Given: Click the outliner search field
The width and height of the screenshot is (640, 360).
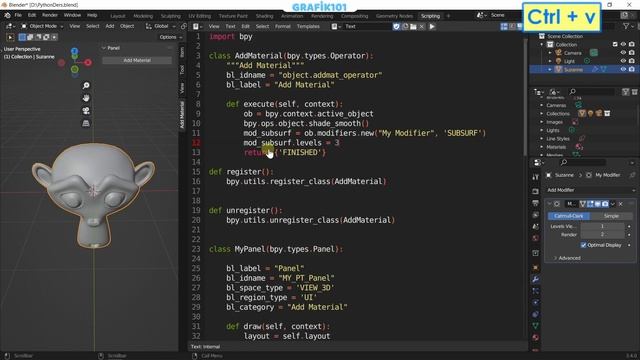Looking at the screenshot, I should tap(591, 91).
